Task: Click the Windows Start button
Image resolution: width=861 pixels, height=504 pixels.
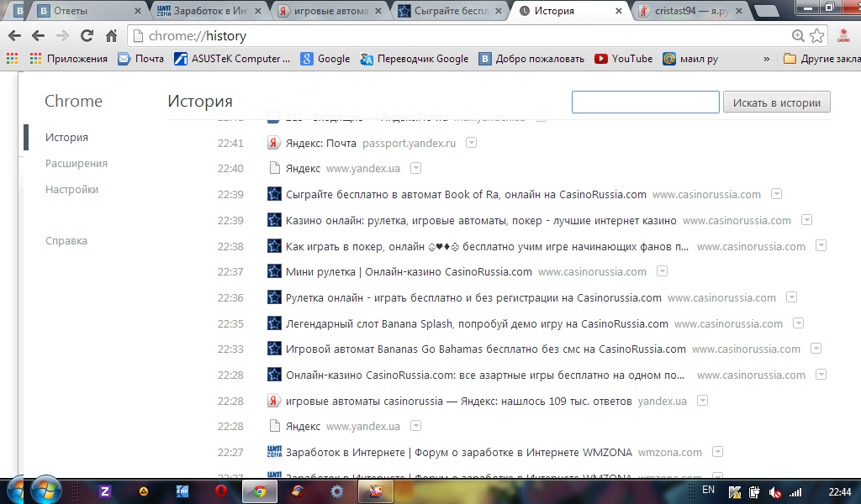Action: [x=45, y=490]
